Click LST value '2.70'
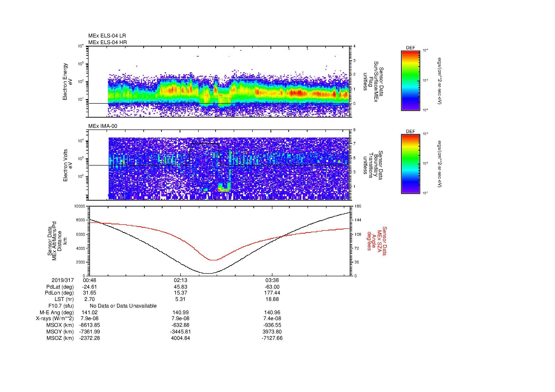Image resolution: width=555 pixels, height=392 pixels. [x=89, y=299]
